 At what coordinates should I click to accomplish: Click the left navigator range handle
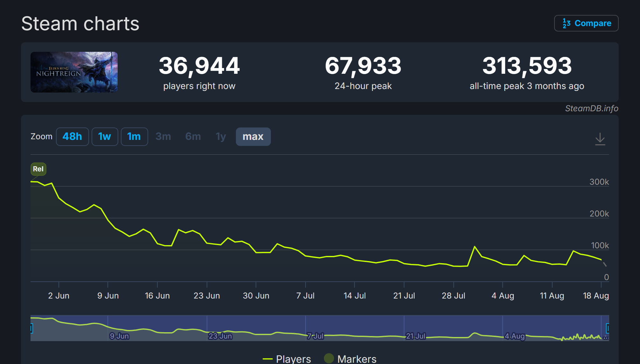pyautogui.click(x=31, y=328)
